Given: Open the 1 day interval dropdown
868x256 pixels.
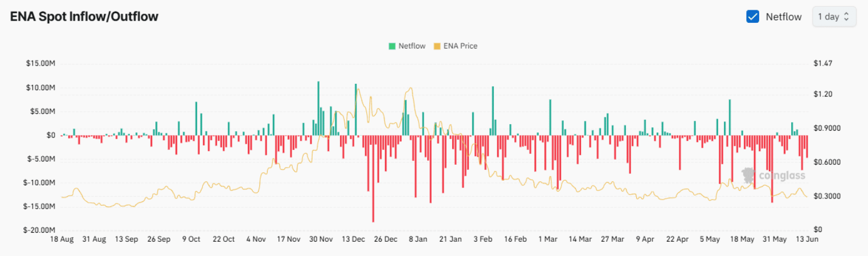Looking at the screenshot, I should pos(834,17).
